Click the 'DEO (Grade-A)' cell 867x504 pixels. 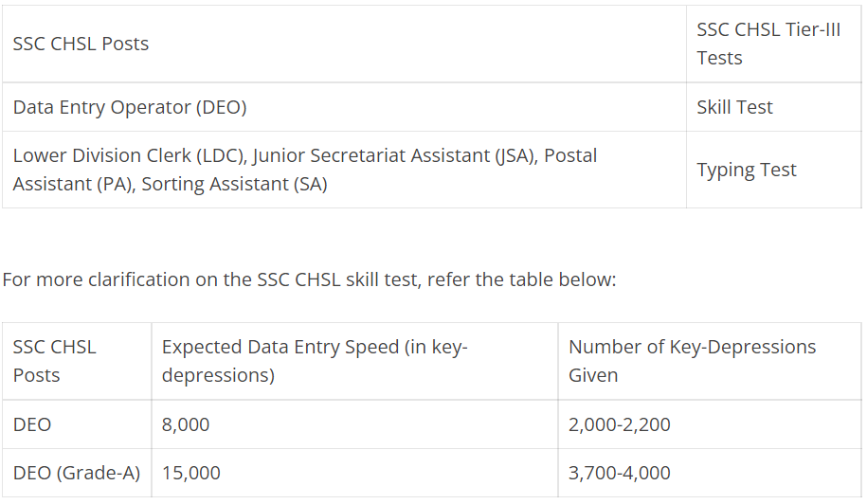(x=77, y=473)
